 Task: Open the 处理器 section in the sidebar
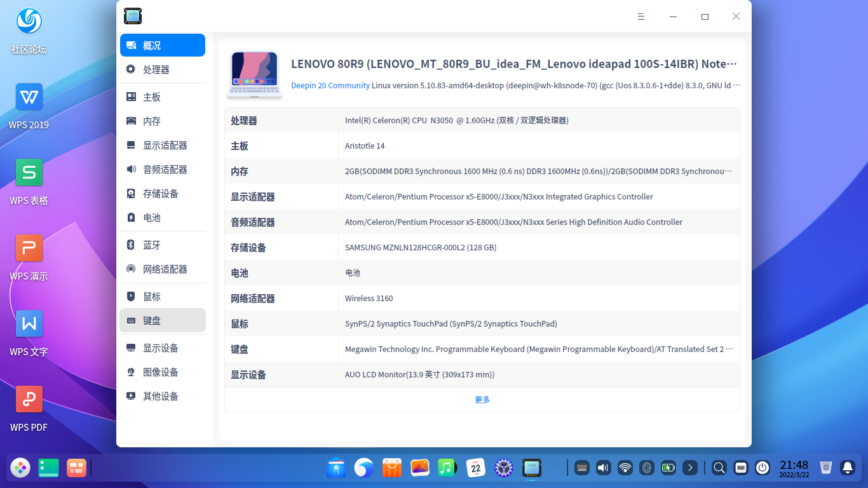click(163, 70)
